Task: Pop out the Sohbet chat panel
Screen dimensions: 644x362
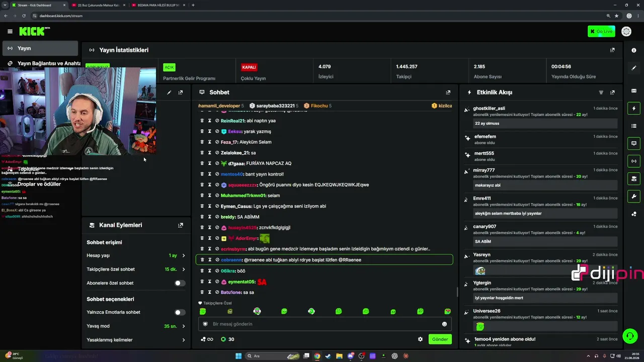Action: coord(448,93)
